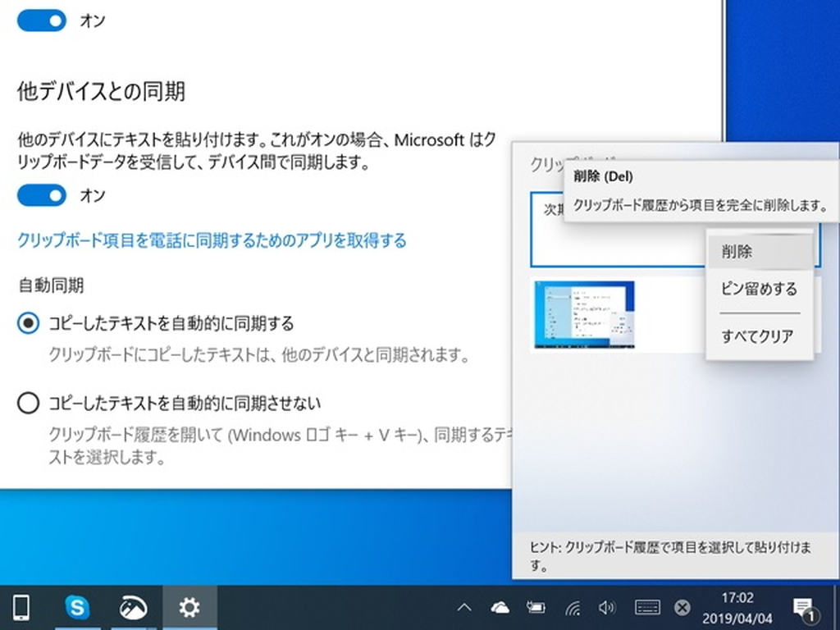Image resolution: width=840 pixels, height=630 pixels.
Task: Open Settings via the gear icon
Action: (x=189, y=608)
